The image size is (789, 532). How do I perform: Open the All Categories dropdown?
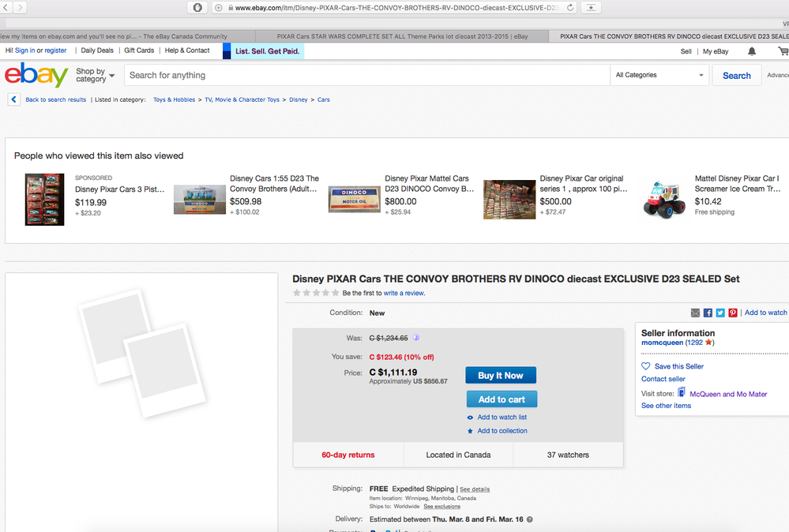point(659,74)
